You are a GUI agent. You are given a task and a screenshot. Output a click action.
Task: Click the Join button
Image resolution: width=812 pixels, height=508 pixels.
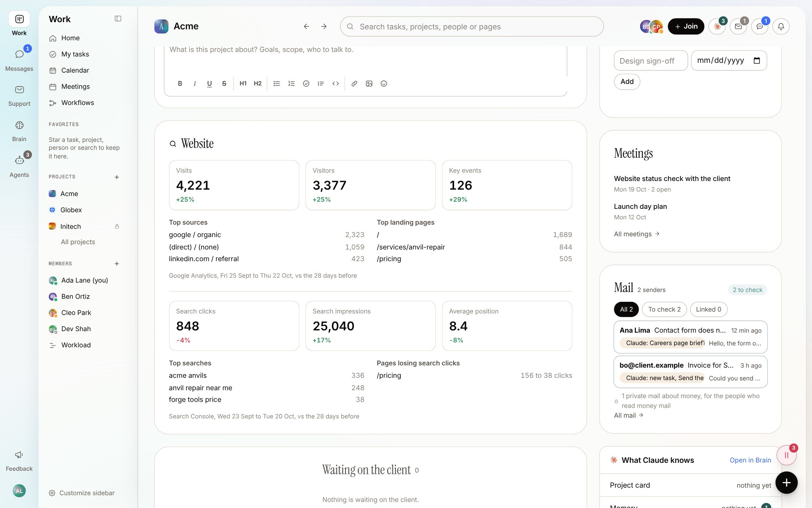[x=686, y=26]
